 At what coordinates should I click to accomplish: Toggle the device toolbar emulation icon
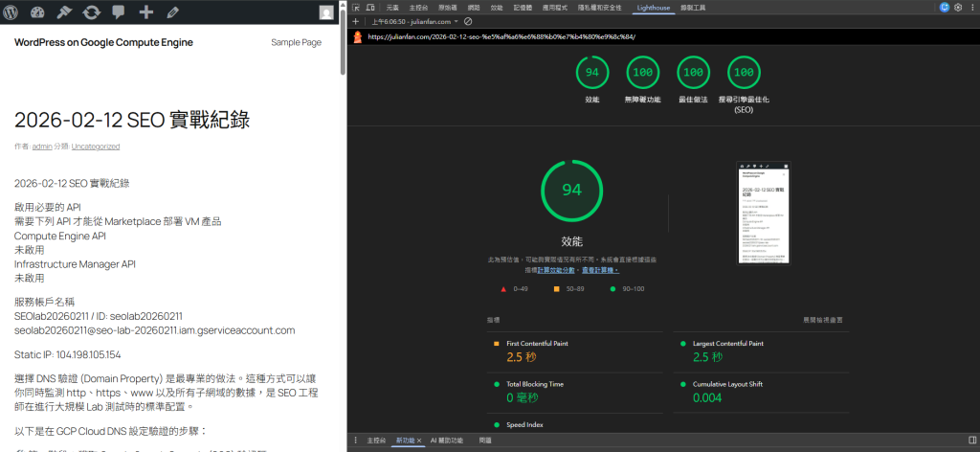(x=369, y=7)
